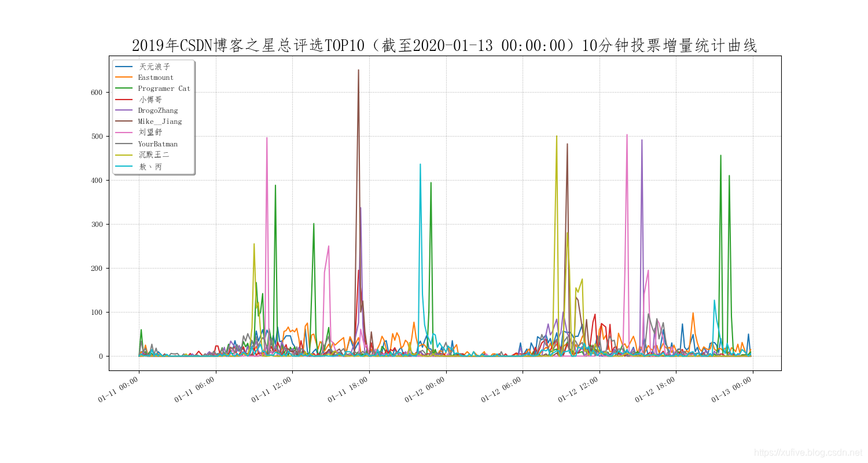Select the Programer Cat legend label
The image size is (868, 463).
164,89
